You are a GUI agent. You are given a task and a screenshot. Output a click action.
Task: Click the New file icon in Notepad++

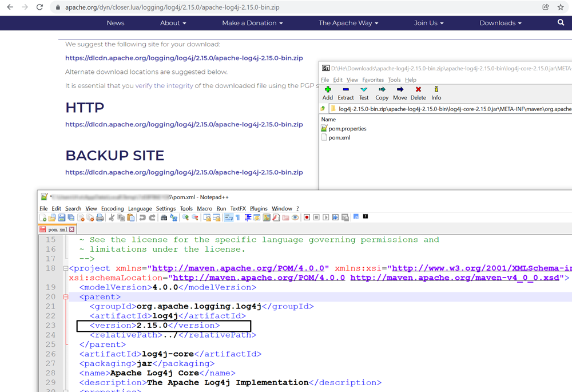point(43,218)
